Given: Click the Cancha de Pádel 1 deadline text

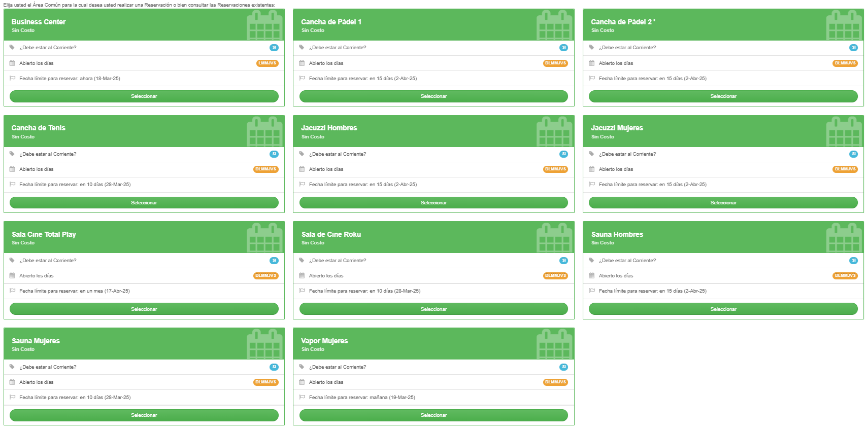Looking at the screenshot, I should [362, 79].
